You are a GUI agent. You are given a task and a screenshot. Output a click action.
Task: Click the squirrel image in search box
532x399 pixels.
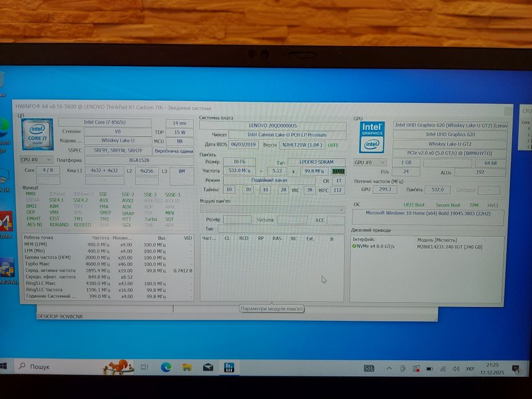point(119,367)
